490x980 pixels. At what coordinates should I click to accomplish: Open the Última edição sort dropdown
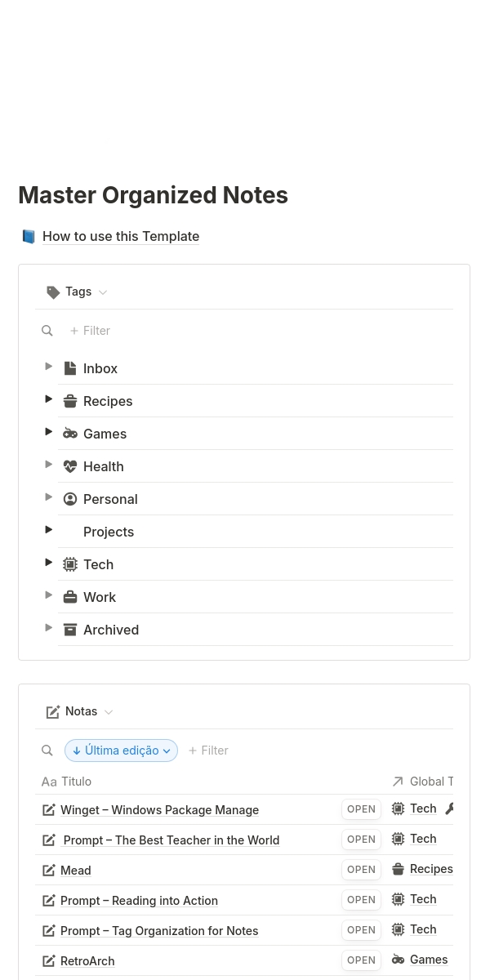click(x=121, y=751)
